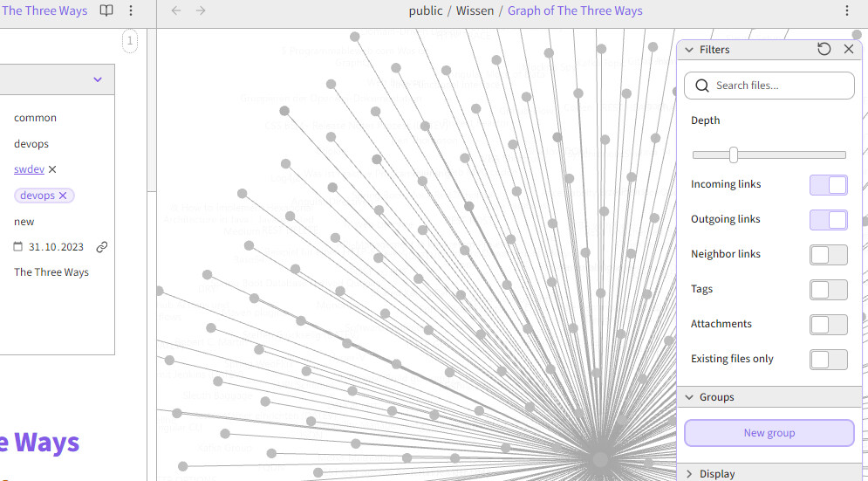
Task: Remove the devops tag pill
Action: pos(63,196)
